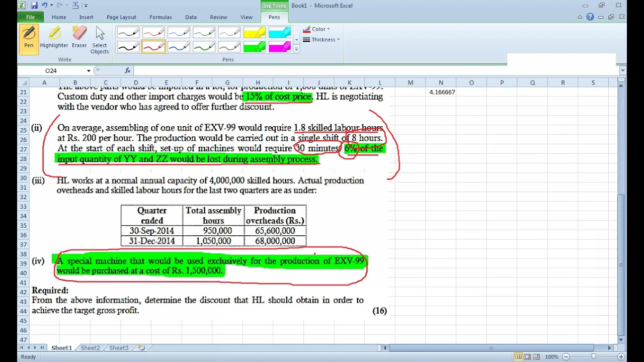
Task: Pick the thick black pen in gallery
Action: (x=128, y=47)
